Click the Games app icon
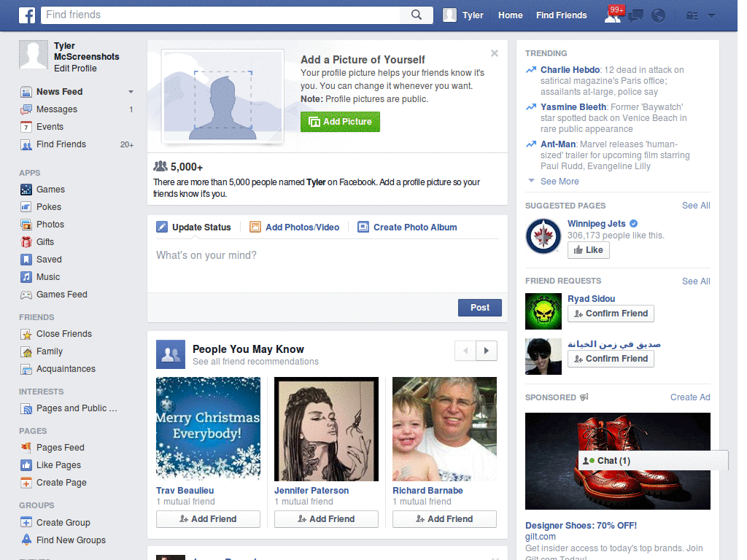Screen dimensions: 747x560 [x=26, y=190]
